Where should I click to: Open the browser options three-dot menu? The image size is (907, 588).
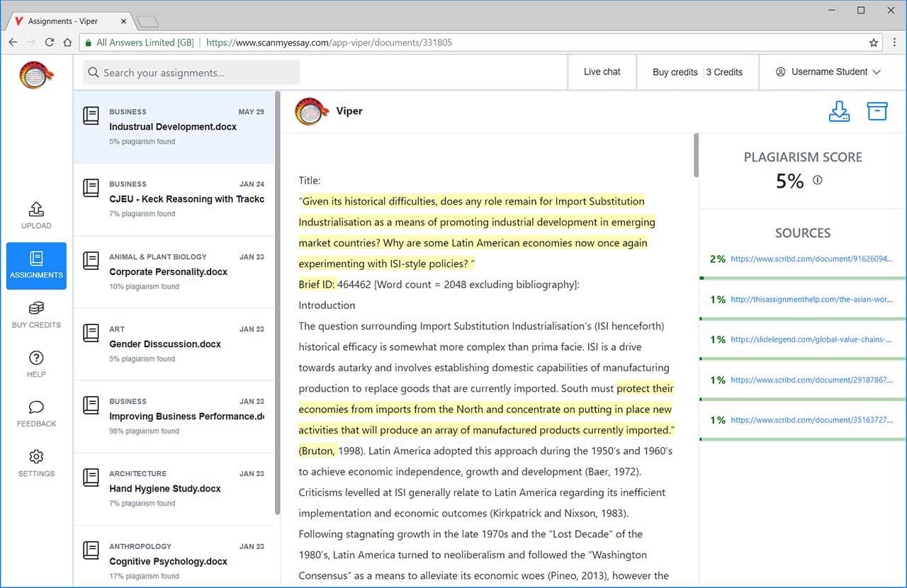pyautogui.click(x=895, y=43)
